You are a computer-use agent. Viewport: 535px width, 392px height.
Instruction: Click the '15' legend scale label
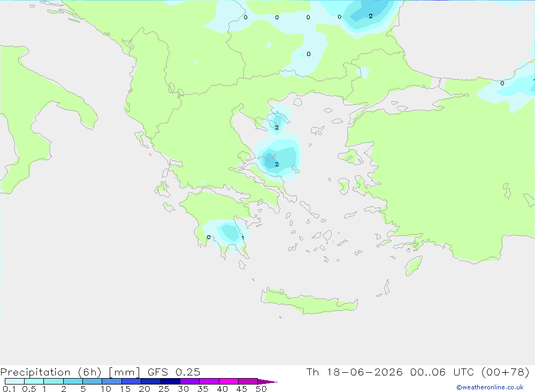(x=125, y=389)
